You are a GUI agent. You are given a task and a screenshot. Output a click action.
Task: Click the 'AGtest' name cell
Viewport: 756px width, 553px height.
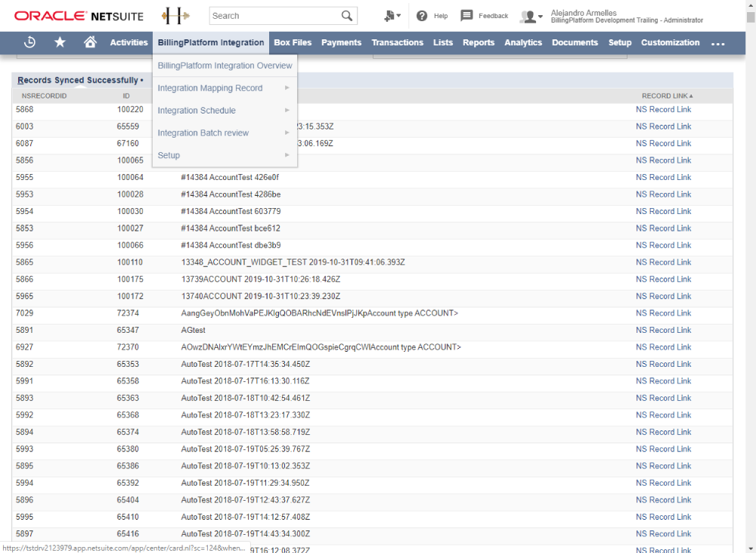[x=194, y=330]
